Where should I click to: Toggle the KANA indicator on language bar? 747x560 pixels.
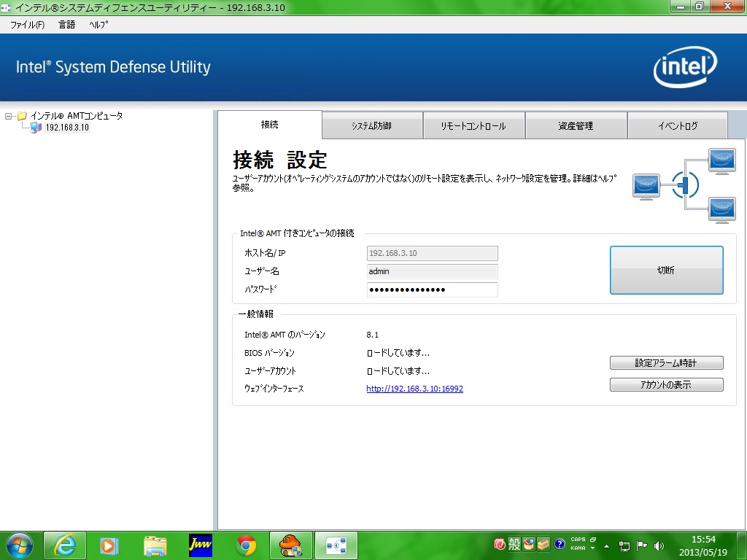click(x=578, y=548)
